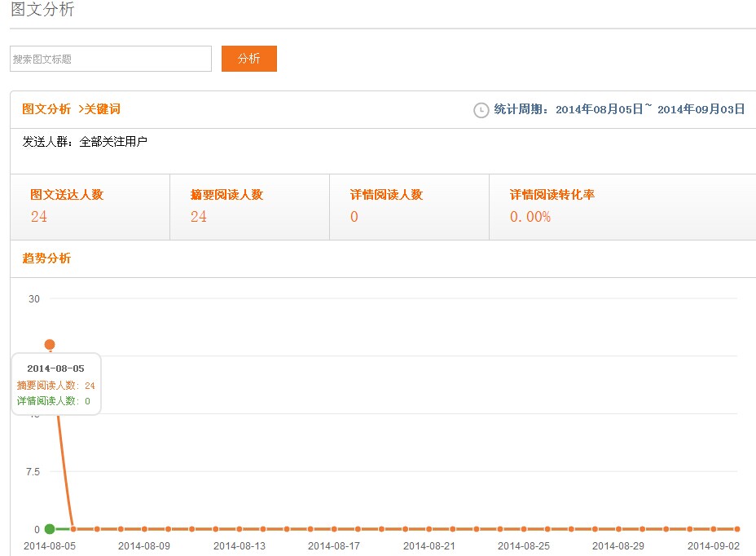Select the 图文送达人数 statistic card
This screenshot has height=556, width=756.
click(x=90, y=206)
